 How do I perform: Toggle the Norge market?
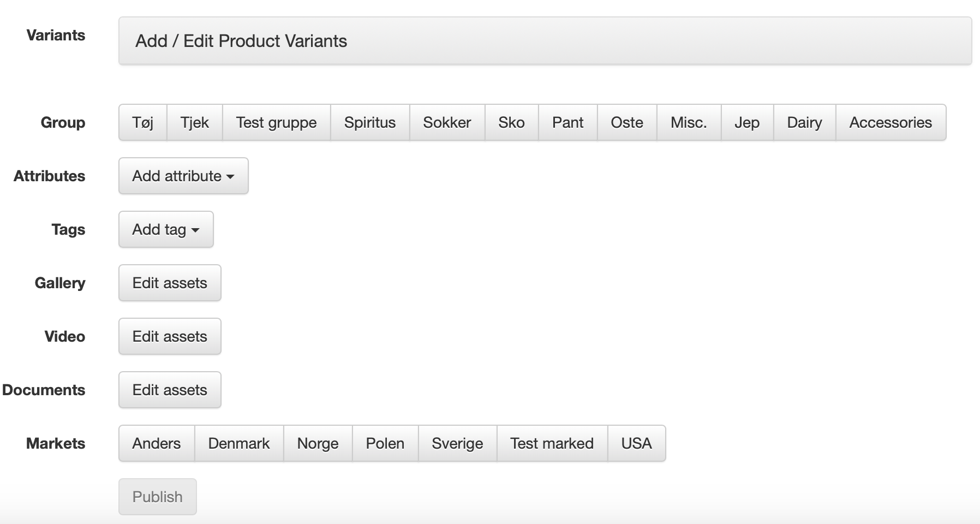[x=318, y=443]
